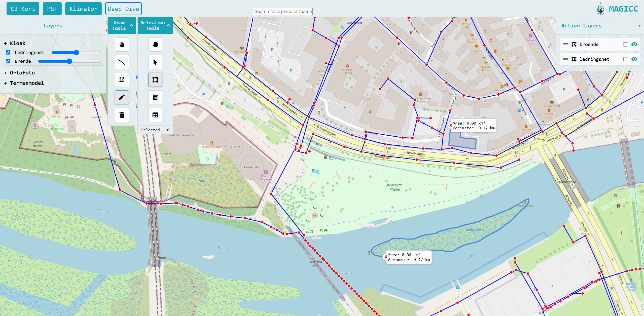Click the Selection Tools trash icon
The height and width of the screenshot is (316, 644).
click(x=155, y=97)
